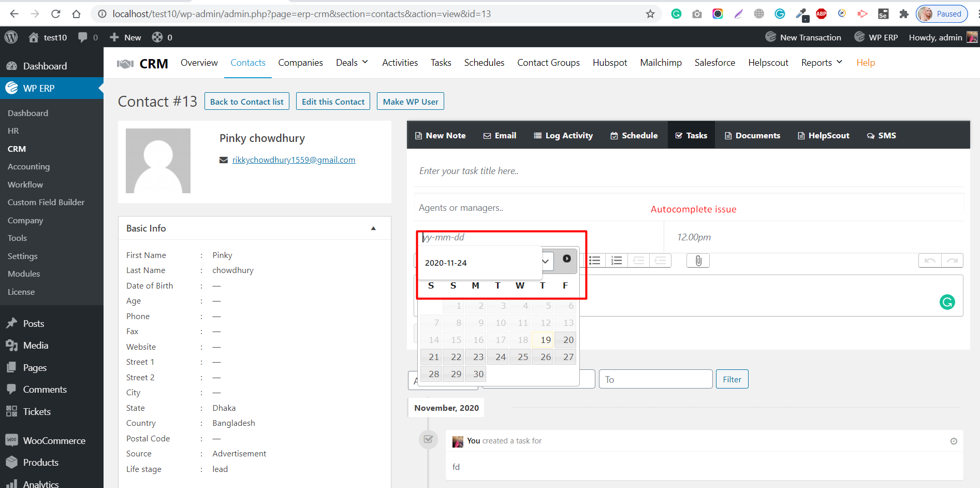The image size is (980, 488).
Task: Collapse the Basic Info panel
Action: click(x=373, y=228)
